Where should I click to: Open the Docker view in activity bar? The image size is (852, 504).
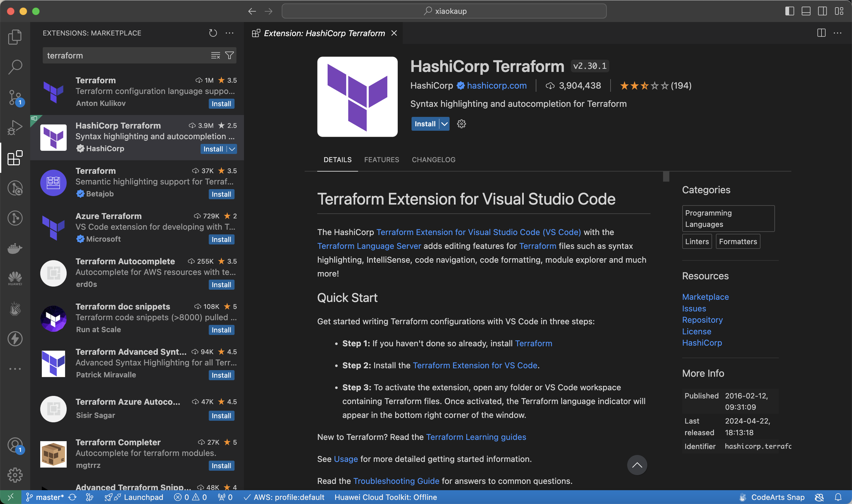click(15, 248)
